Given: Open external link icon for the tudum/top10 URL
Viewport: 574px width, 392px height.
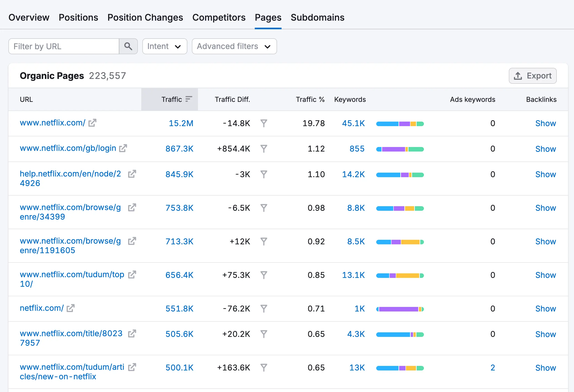Looking at the screenshot, I should [132, 274].
